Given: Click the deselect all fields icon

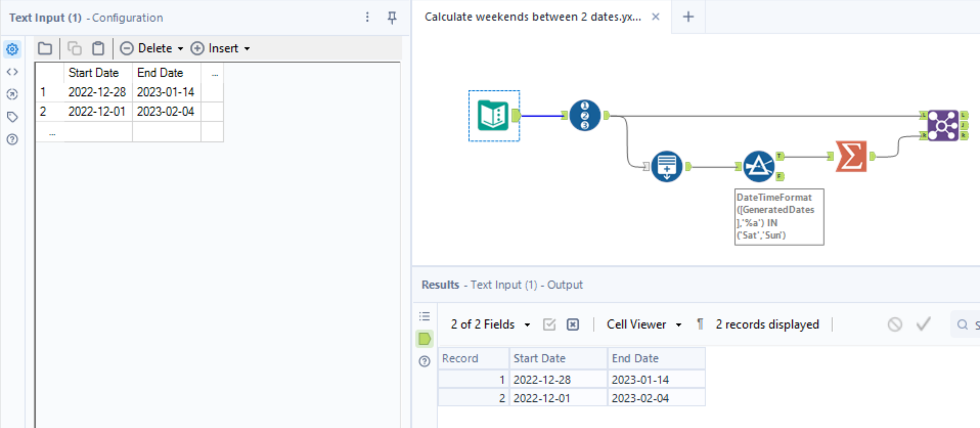Looking at the screenshot, I should coord(572,324).
